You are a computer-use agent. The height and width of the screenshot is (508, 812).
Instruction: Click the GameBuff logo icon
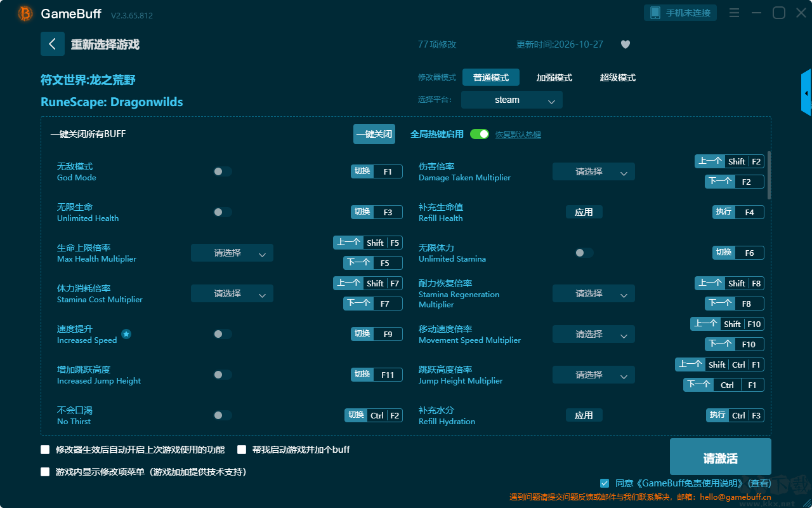pyautogui.click(x=25, y=13)
